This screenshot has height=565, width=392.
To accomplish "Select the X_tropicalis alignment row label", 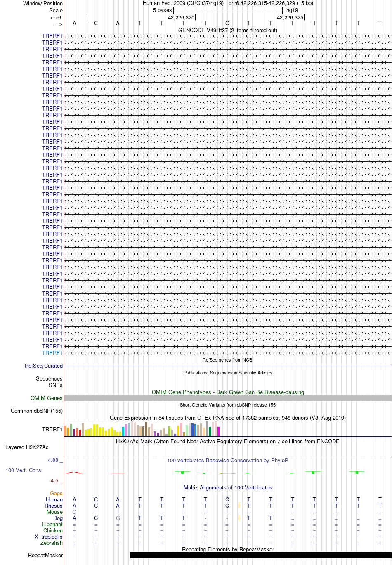I will 49,537.
